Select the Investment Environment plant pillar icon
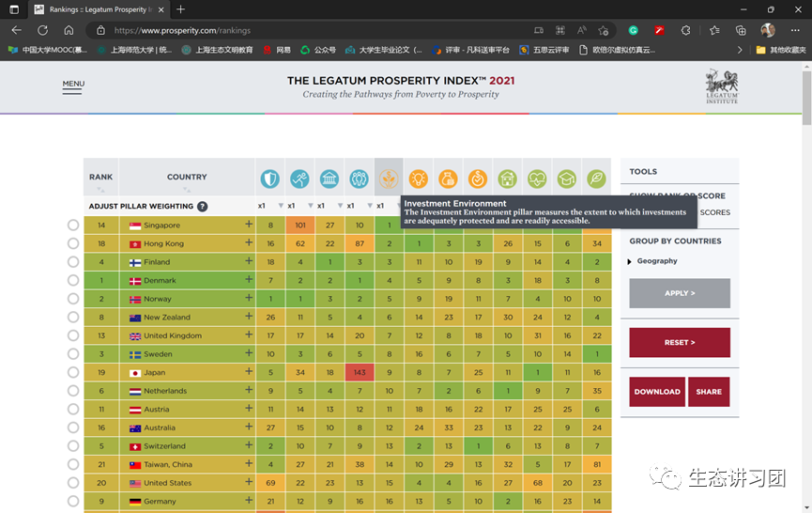The height and width of the screenshot is (513, 812). [389, 179]
